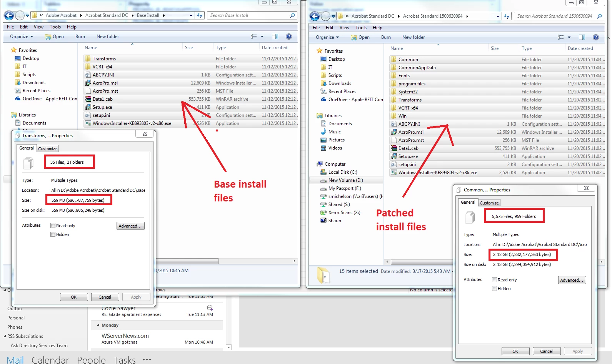Click search magnifier in Base Install window

pos(292,15)
